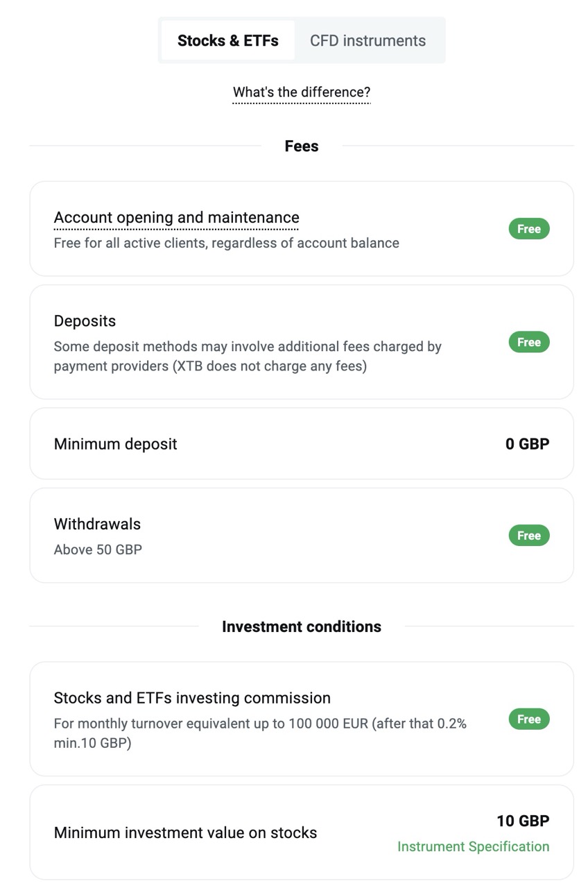
Task: Click "Minimum investment value on stocks" label
Action: (x=185, y=832)
